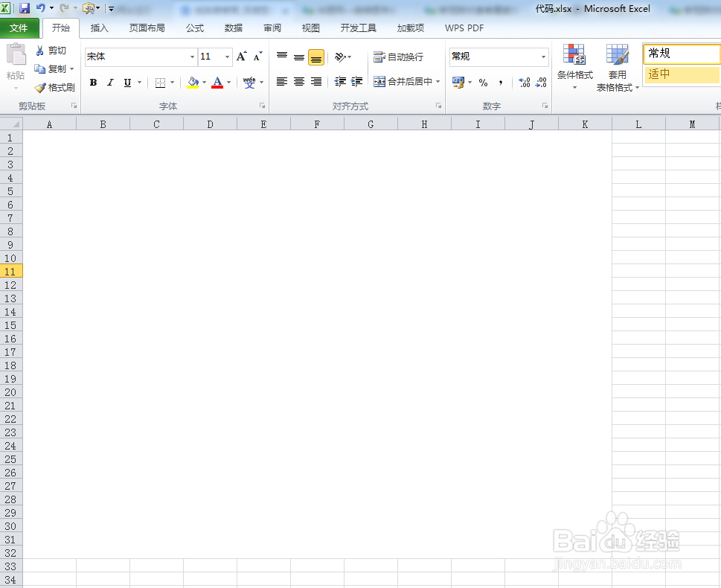Increase indent icon
Screen dimensions: 721x588
357,82
